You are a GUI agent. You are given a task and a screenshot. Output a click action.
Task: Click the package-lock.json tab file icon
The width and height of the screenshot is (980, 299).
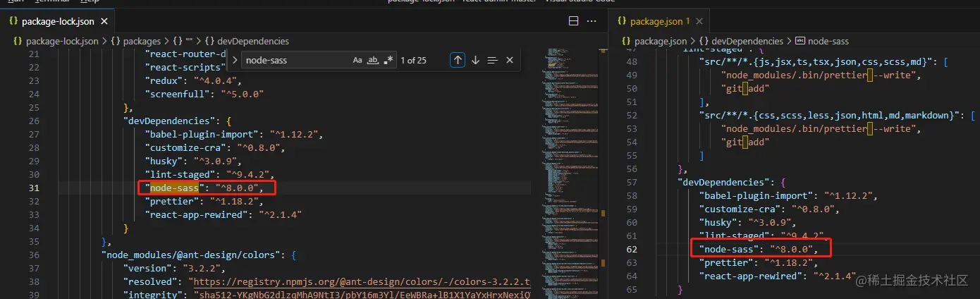click(13, 21)
